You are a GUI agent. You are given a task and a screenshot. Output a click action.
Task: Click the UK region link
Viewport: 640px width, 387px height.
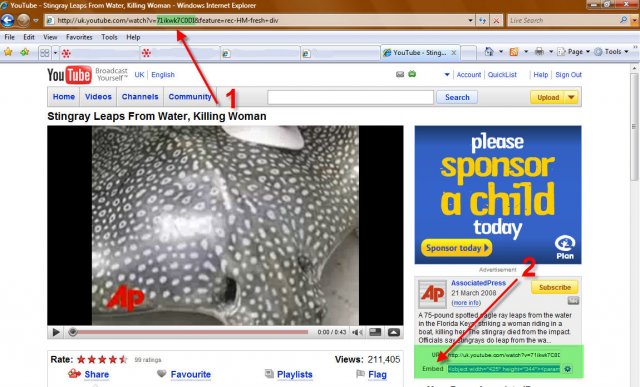point(139,75)
